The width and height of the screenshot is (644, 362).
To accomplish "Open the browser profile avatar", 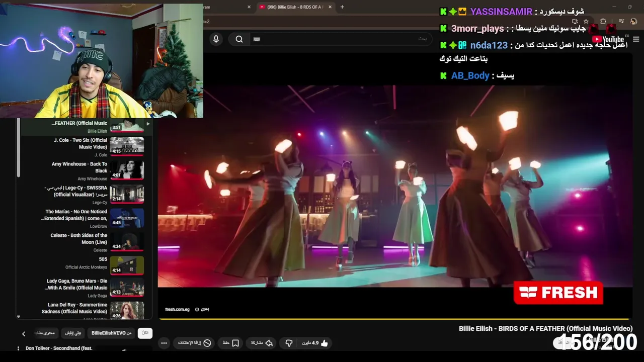I will coord(633,21).
